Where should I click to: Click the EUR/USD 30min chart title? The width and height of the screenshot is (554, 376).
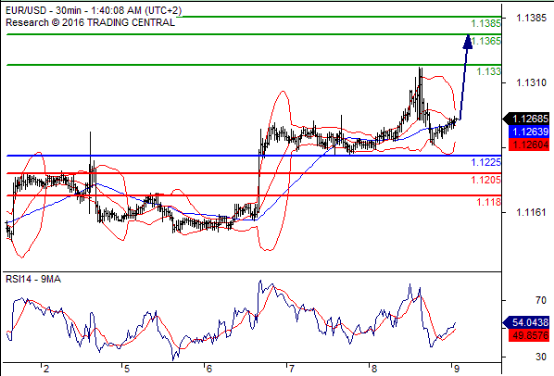(x=94, y=10)
